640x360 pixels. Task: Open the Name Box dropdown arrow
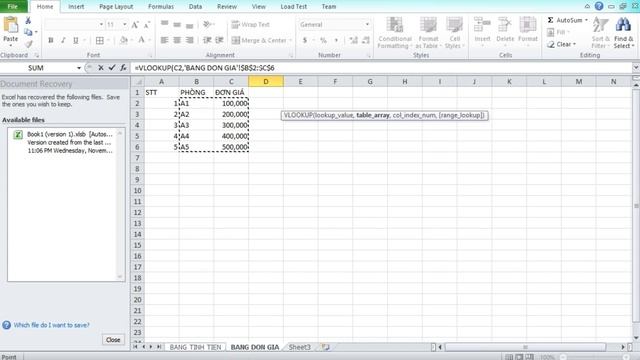tap(79, 68)
